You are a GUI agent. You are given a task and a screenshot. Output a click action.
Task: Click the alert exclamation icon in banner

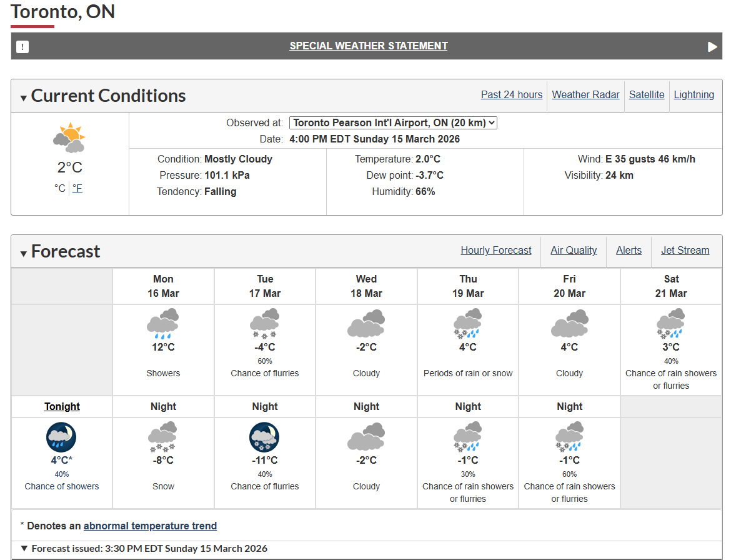(22, 46)
